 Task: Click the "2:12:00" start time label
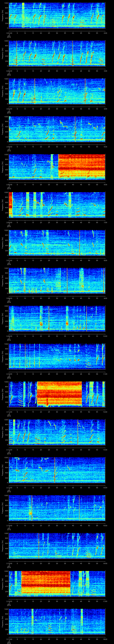pyautogui.click(x=9, y=450)
